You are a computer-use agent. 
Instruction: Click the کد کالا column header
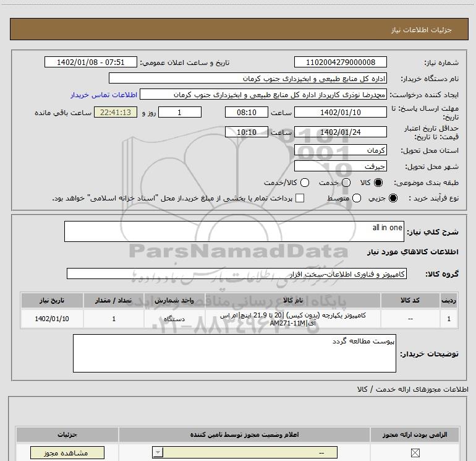pos(410,300)
